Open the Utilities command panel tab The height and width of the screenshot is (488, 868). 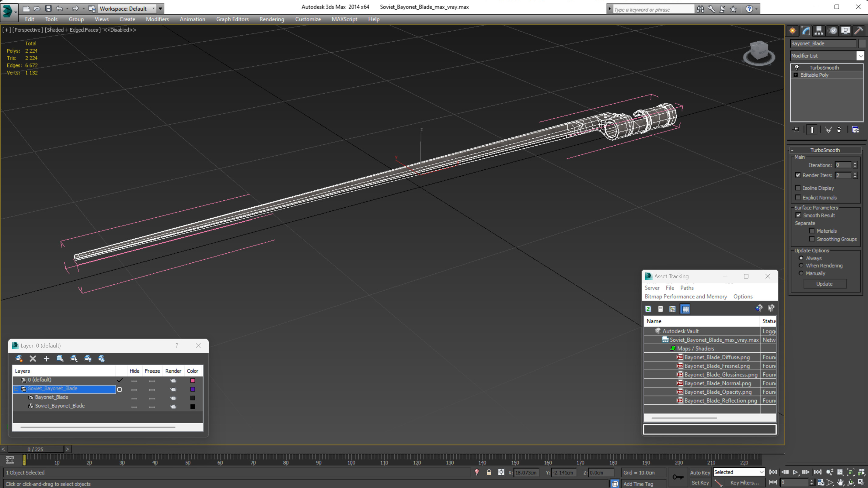point(859,31)
